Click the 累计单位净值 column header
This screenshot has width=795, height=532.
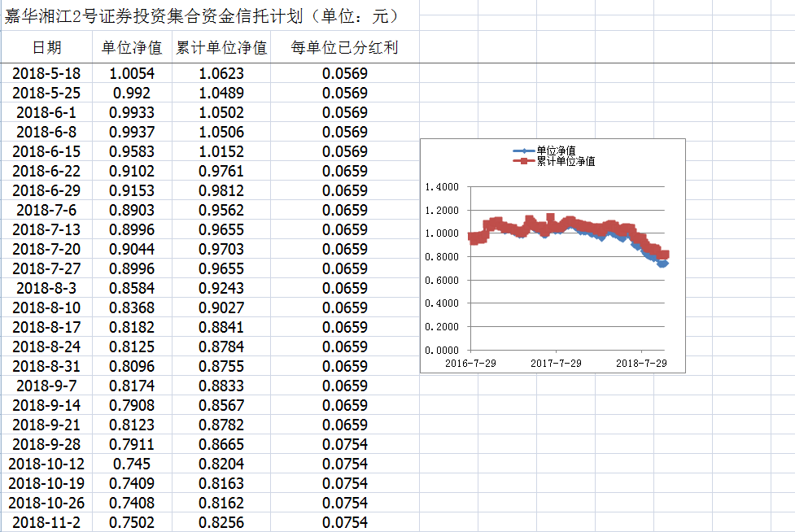click(x=221, y=48)
